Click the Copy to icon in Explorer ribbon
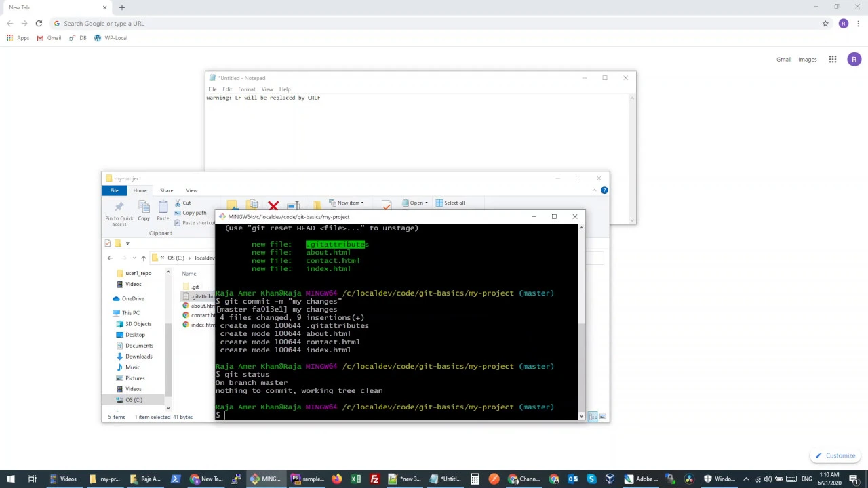Image resolution: width=868 pixels, height=488 pixels. pyautogui.click(x=252, y=205)
